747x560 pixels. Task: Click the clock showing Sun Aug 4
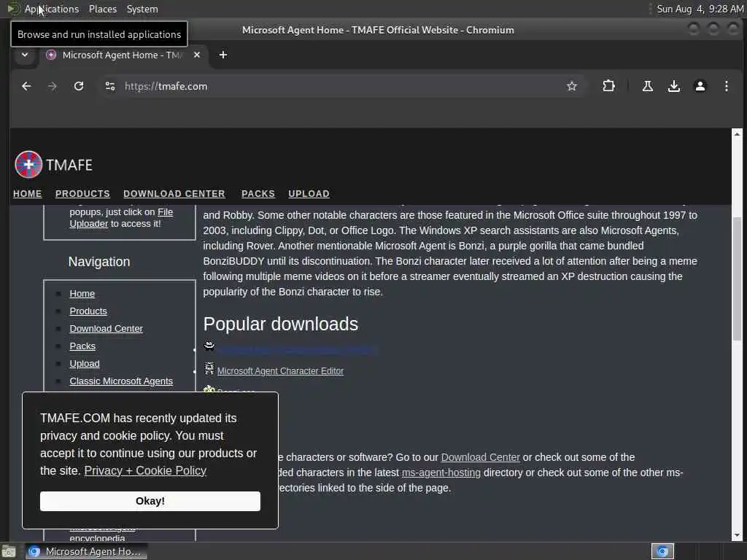click(x=700, y=9)
